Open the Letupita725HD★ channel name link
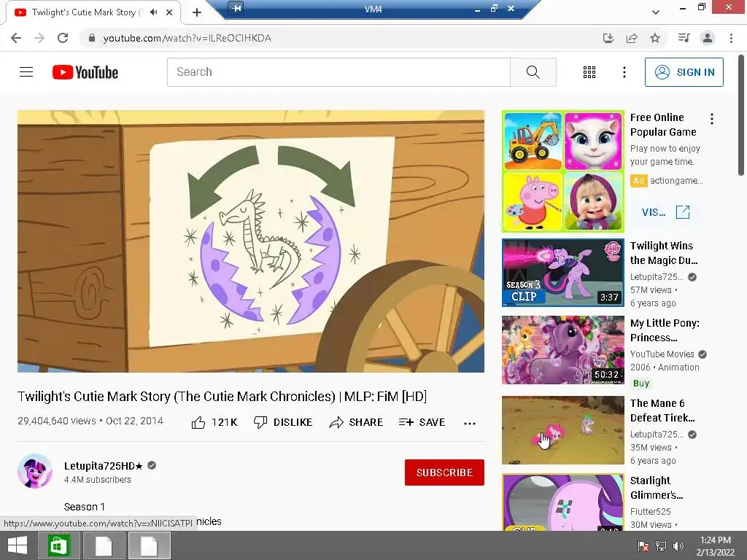Viewport: 747px width, 560px height. [104, 466]
